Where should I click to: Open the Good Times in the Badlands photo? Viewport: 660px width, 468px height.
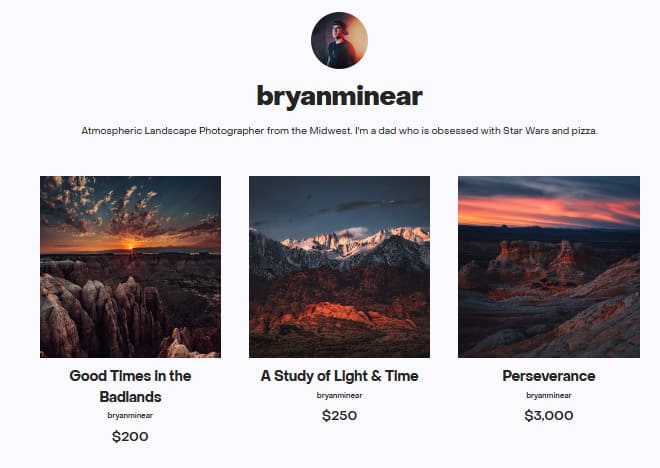click(130, 267)
